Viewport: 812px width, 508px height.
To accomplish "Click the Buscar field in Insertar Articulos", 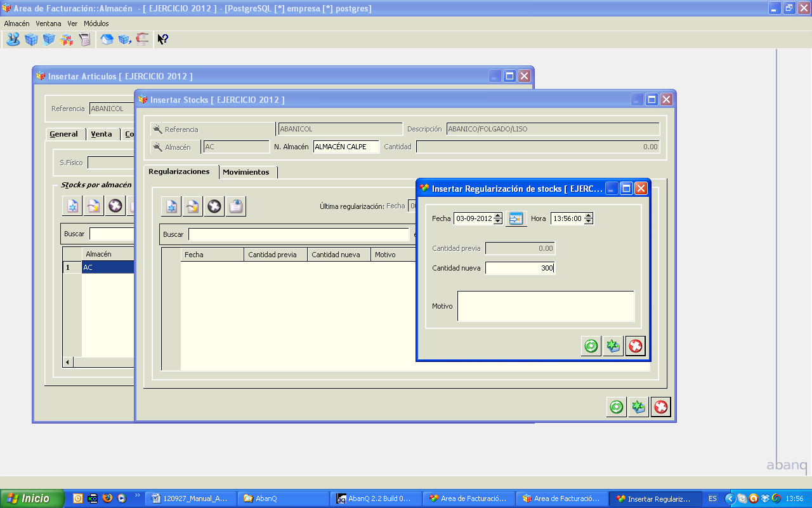I will click(x=112, y=234).
